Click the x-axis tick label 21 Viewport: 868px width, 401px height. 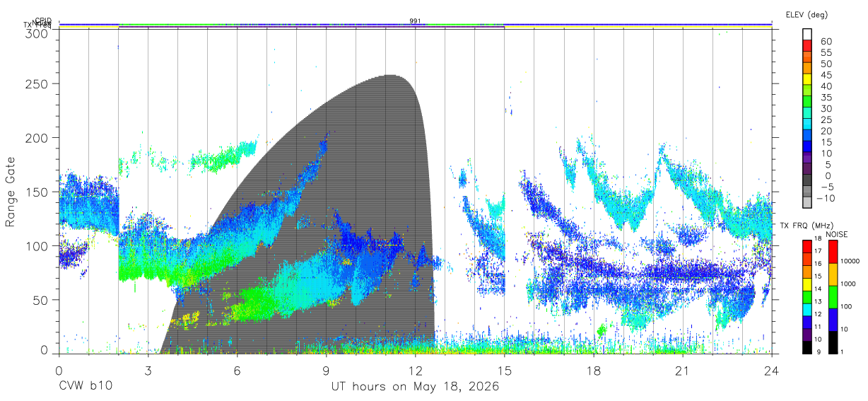coord(683,371)
